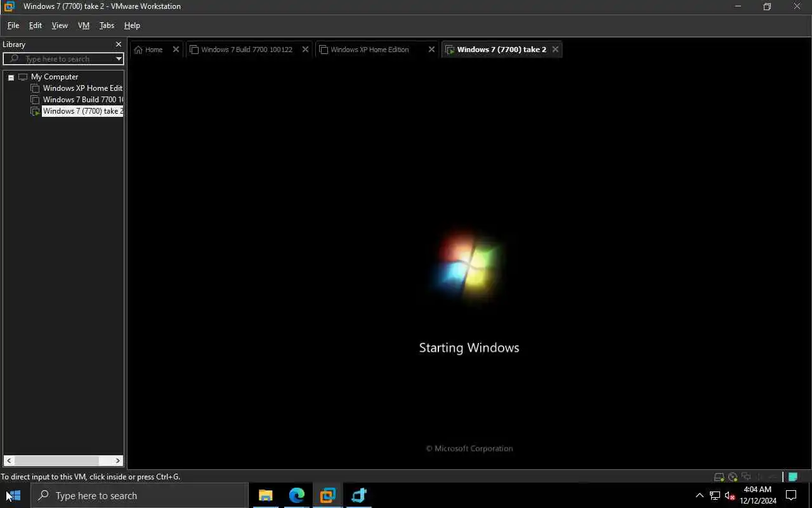Close the Windows 7 (7700) take 2 tab
This screenshot has height=508, width=812.
click(555, 50)
